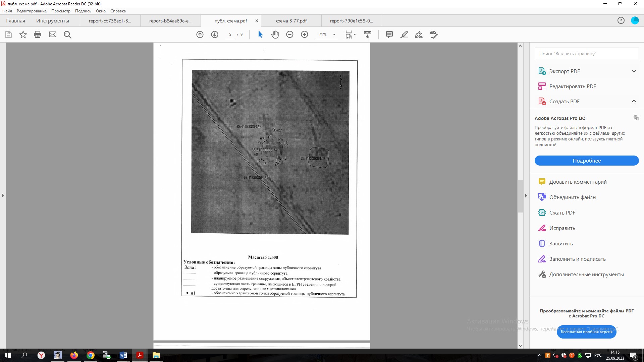
Task: Open Yandex Browser from taskbar
Action: (x=41, y=355)
